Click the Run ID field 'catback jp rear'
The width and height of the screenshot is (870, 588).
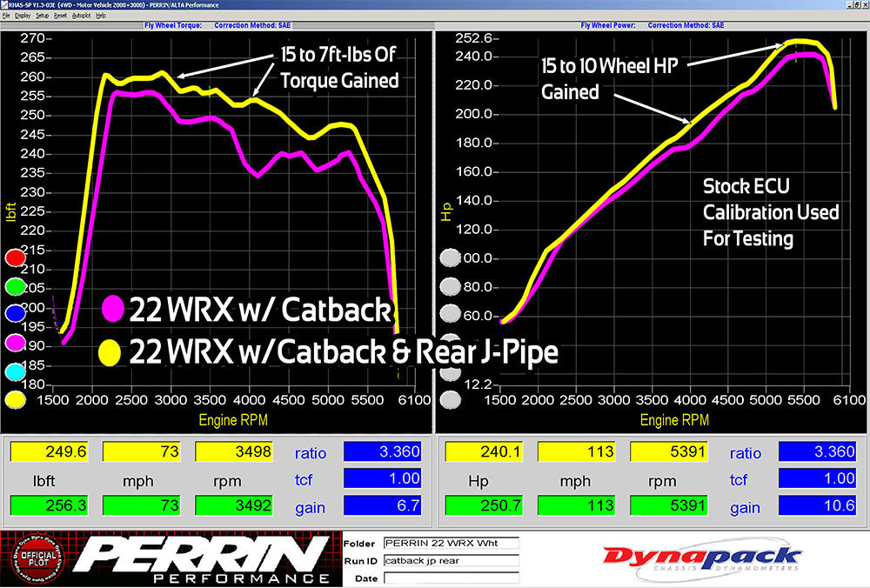click(x=450, y=561)
